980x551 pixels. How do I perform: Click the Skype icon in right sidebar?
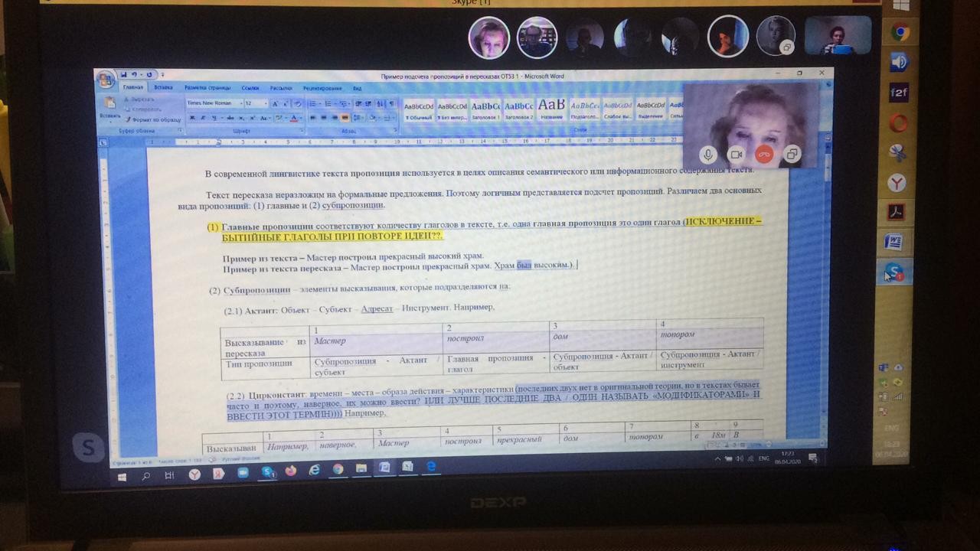tap(893, 271)
